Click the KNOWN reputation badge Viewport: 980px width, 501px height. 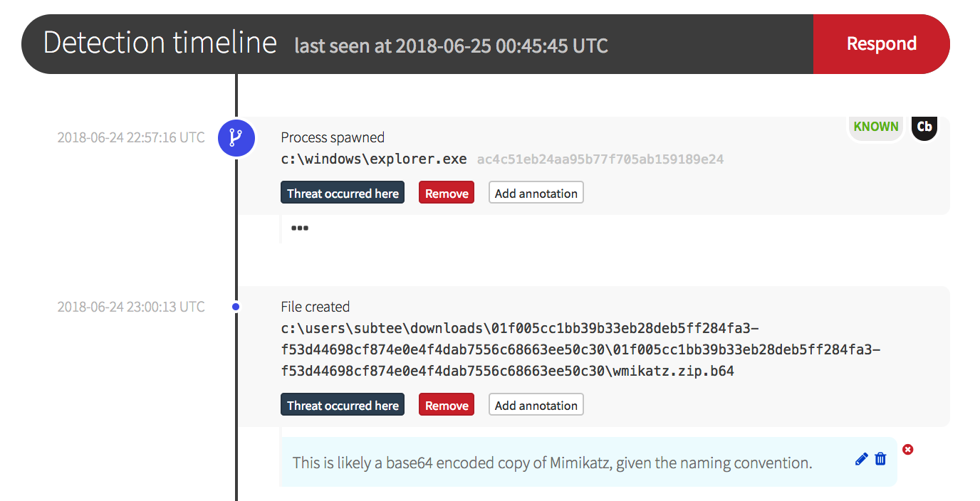coord(875,127)
